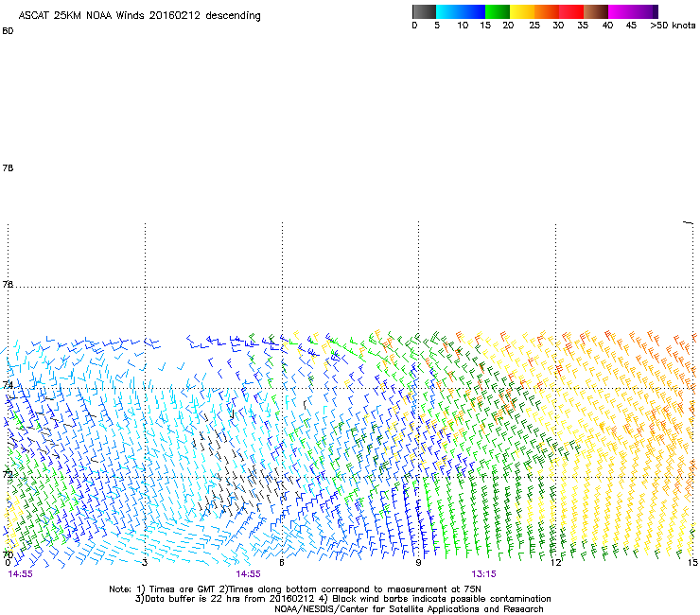The width and height of the screenshot is (700, 615).
Task: Click the latitude 78 axis label
Action: point(8,167)
